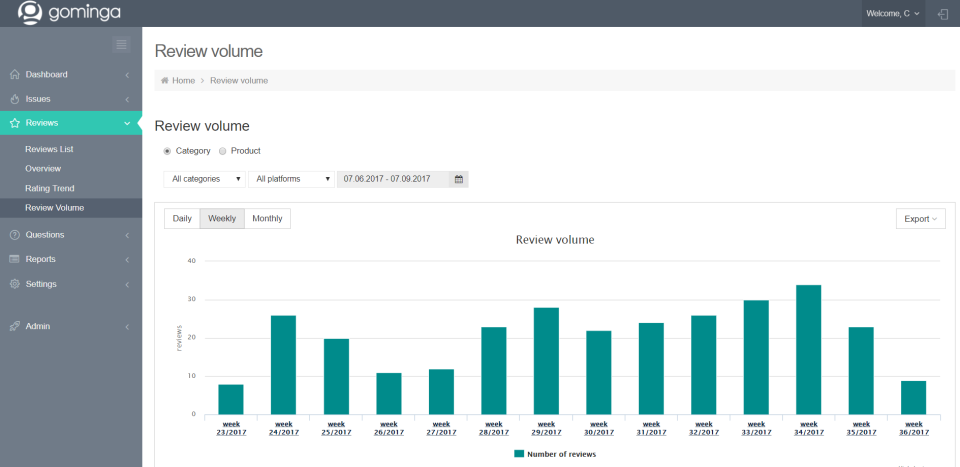Click the week 23/2017 axis label
The height and width of the screenshot is (467, 960).
231,428
